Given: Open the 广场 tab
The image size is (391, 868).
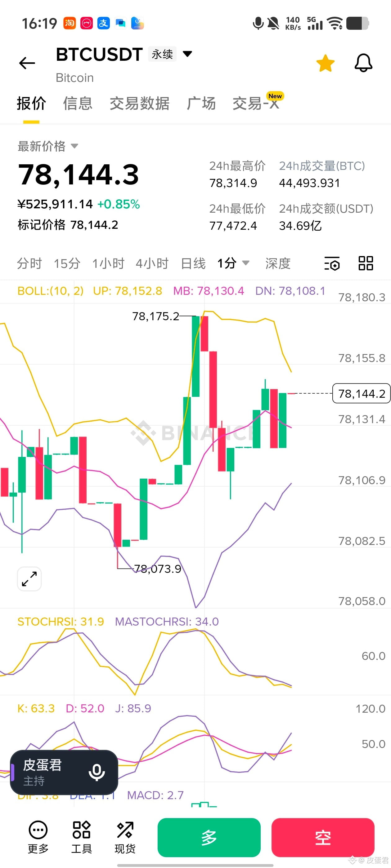Looking at the screenshot, I should point(201,103).
